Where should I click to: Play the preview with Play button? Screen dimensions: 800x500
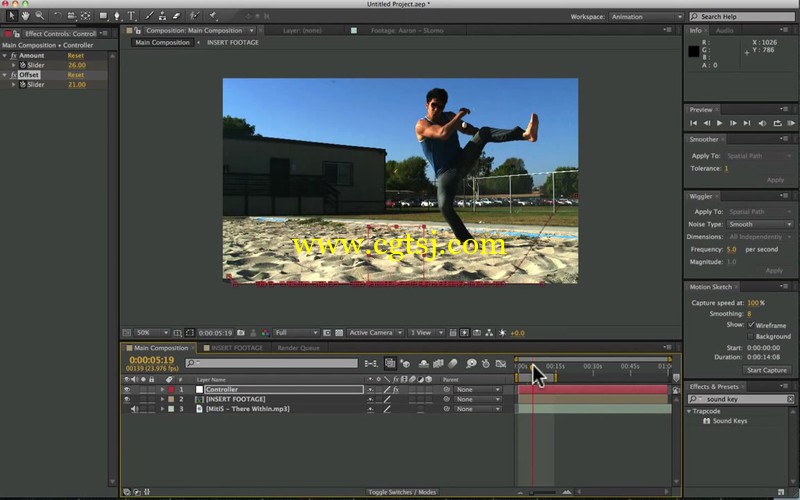(x=719, y=123)
